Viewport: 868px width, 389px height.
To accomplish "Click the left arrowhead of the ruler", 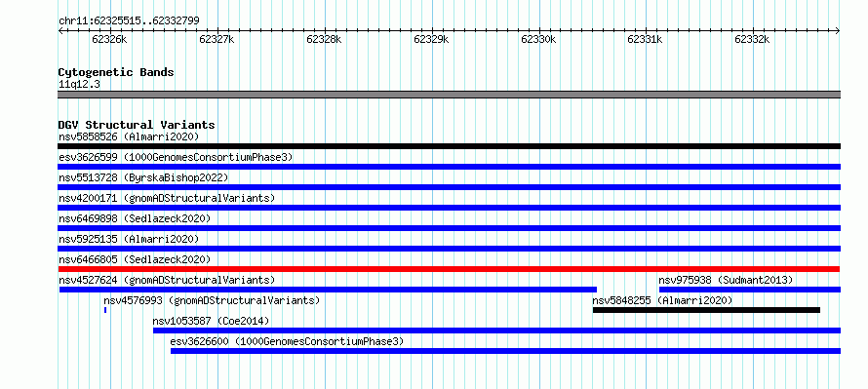I will point(60,30).
